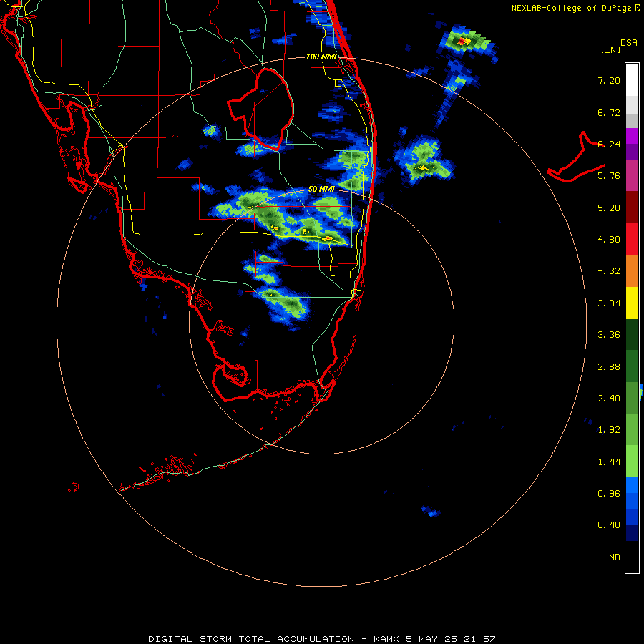Click the 7.20 legend value
The height and width of the screenshot is (644, 644).
609,80
